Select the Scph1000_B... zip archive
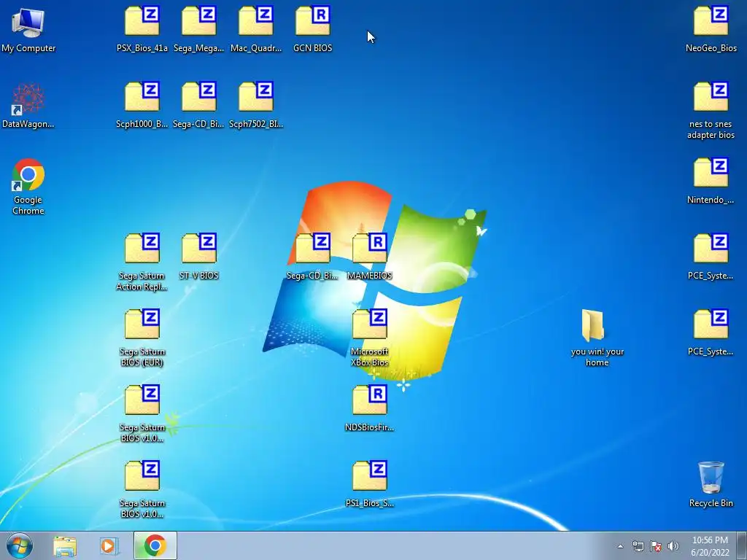The height and width of the screenshot is (560, 747). point(142,106)
